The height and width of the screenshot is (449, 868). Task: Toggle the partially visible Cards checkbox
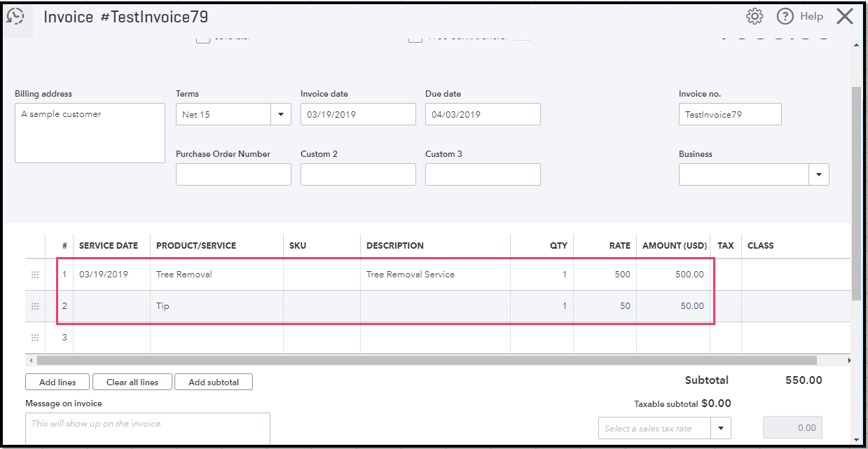tap(203, 39)
